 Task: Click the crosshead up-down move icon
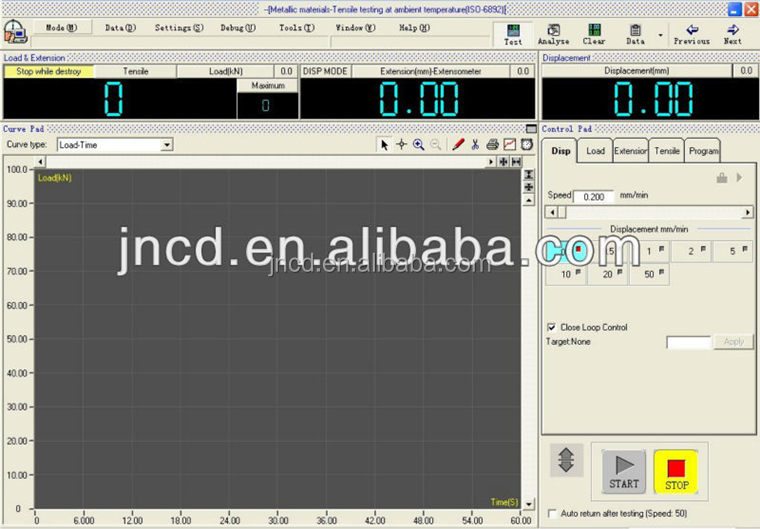pos(566,460)
